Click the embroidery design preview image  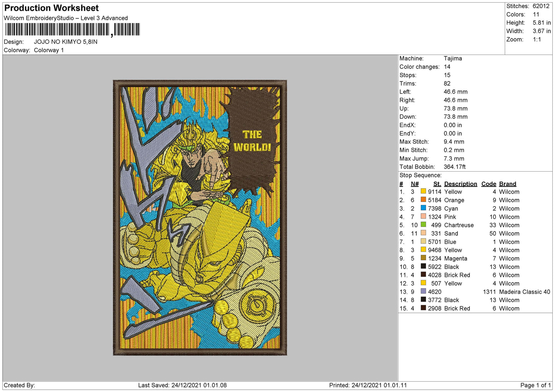coord(200,218)
